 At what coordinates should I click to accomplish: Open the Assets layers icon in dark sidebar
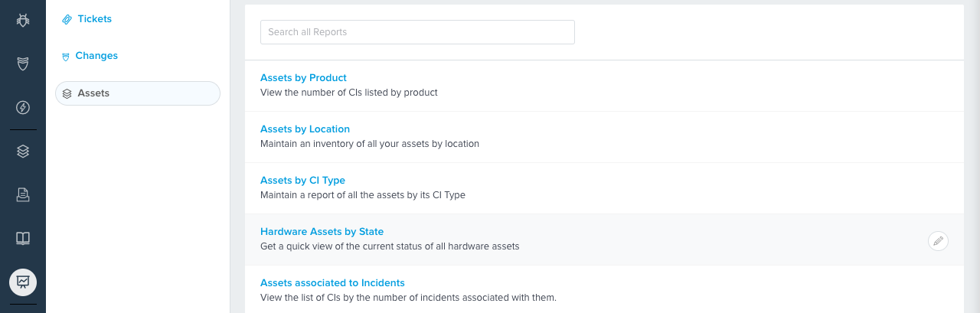pyautogui.click(x=23, y=152)
